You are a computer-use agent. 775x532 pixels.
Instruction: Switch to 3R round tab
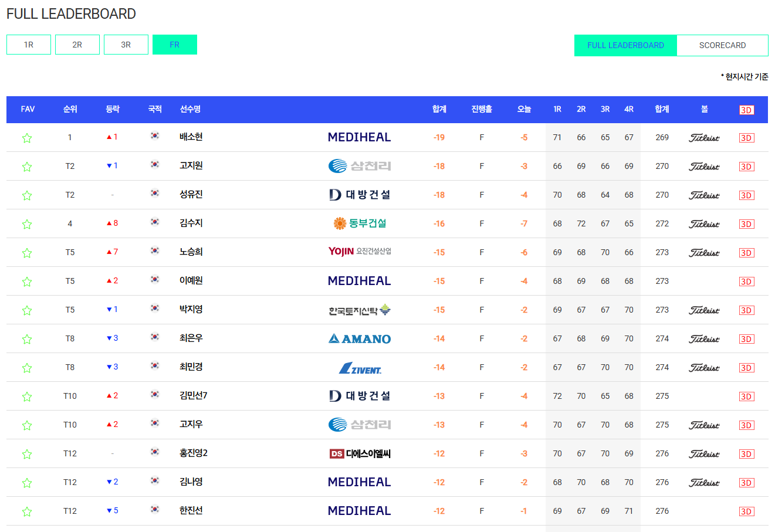[x=126, y=45]
